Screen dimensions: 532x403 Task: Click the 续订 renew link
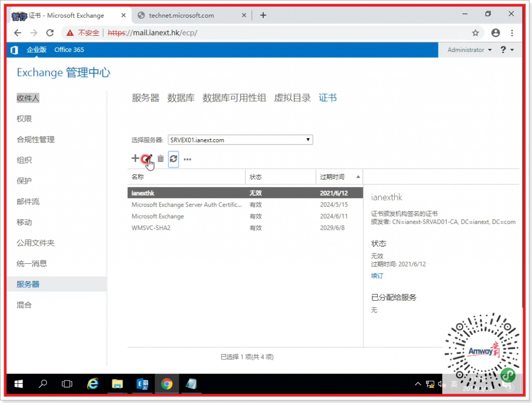[377, 276]
